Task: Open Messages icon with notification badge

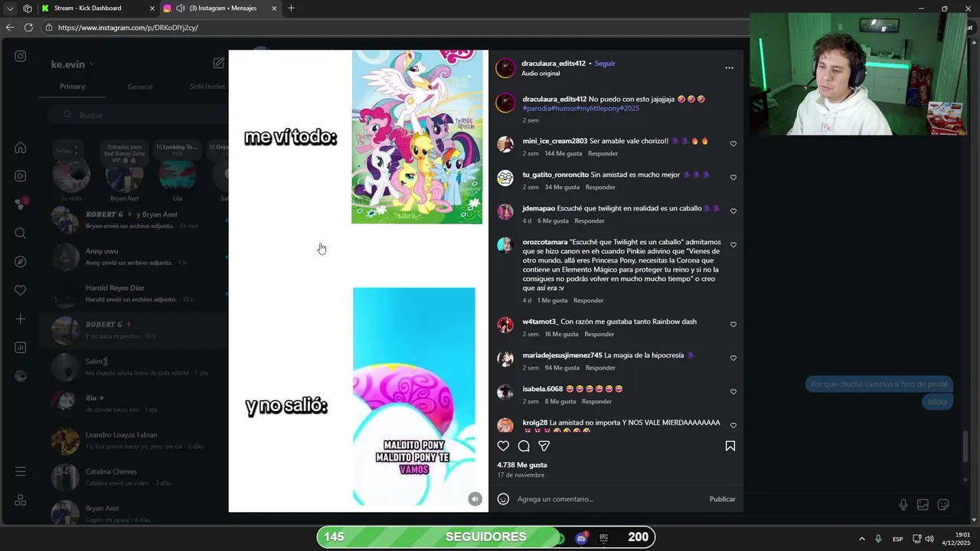Action: [21, 204]
